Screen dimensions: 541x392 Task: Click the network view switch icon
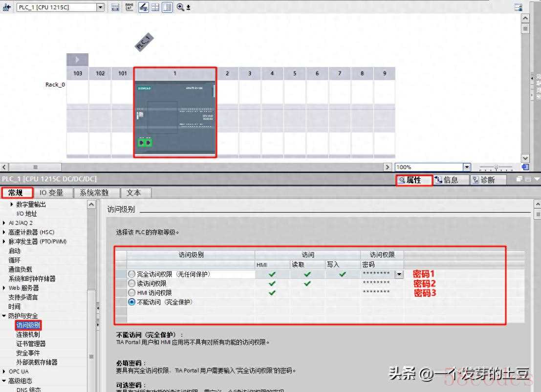[x=7, y=7]
